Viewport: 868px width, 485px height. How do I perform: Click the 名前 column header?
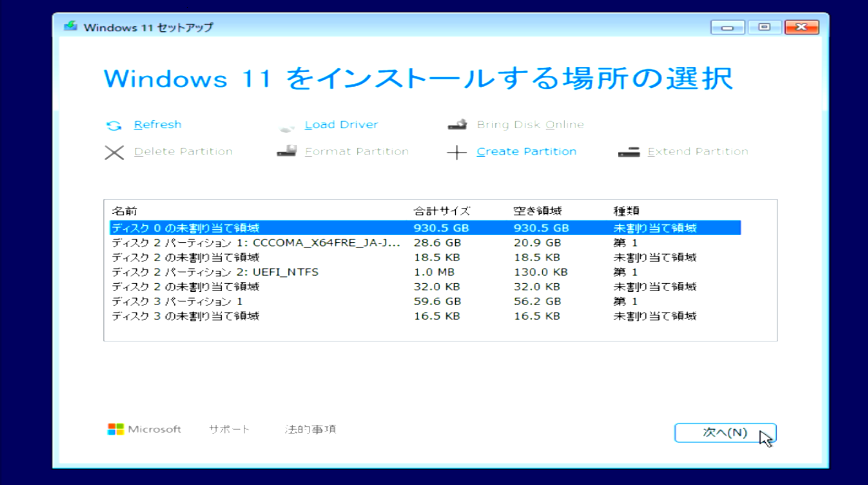click(x=124, y=211)
